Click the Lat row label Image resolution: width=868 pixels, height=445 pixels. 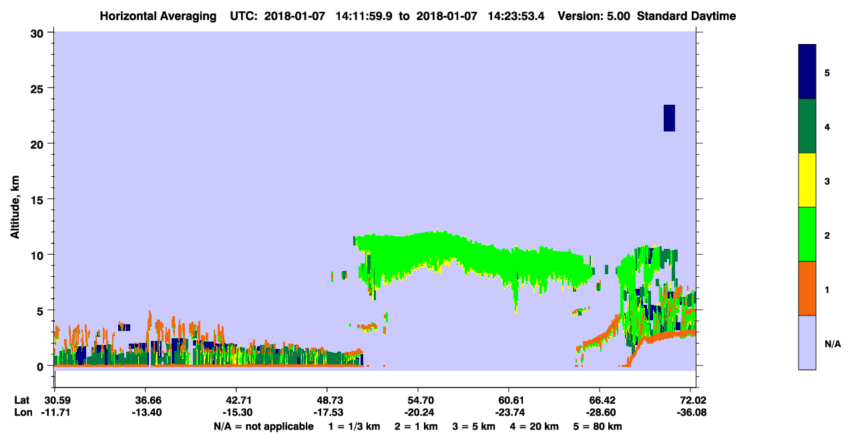click(x=21, y=400)
